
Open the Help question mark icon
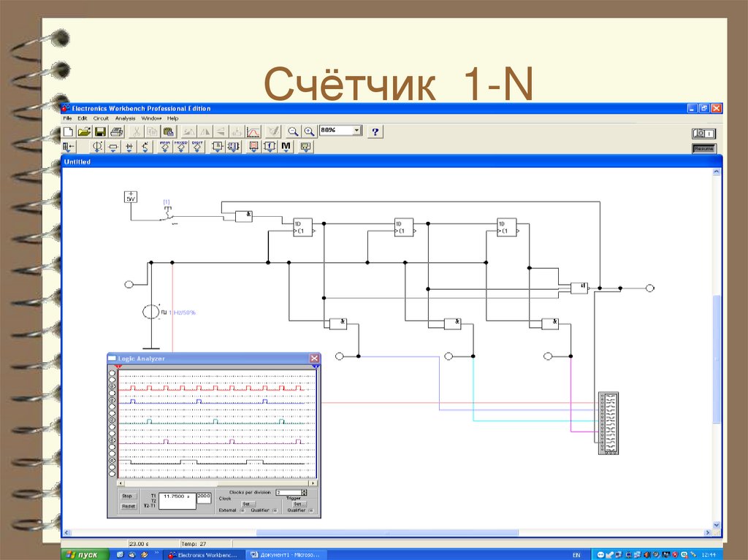(x=375, y=131)
